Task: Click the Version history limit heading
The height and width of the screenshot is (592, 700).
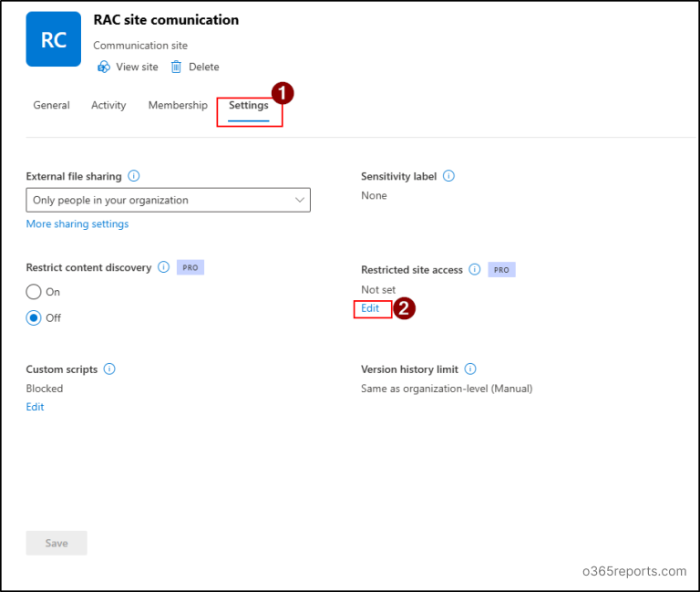Action: (x=409, y=369)
